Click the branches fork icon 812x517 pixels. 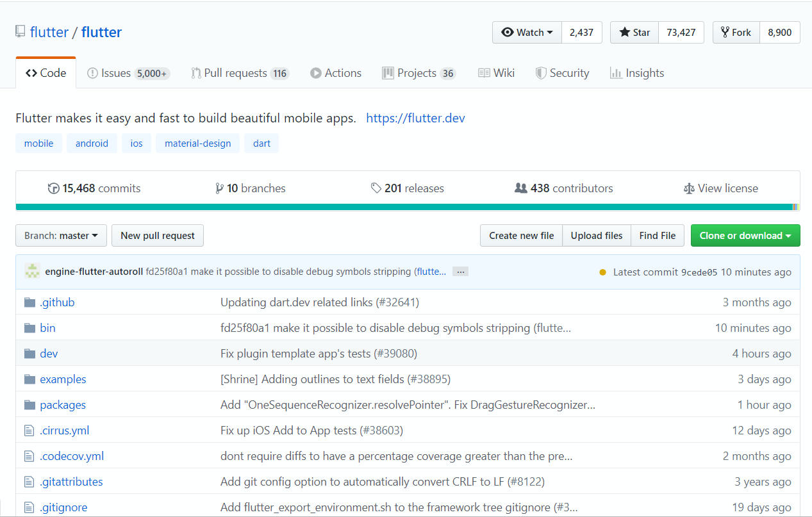pos(220,188)
